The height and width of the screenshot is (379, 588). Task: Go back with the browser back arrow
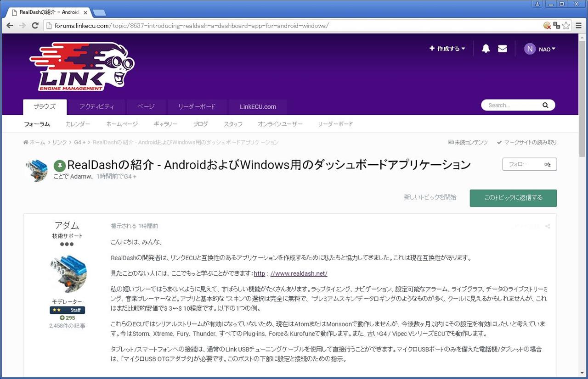pos(10,25)
